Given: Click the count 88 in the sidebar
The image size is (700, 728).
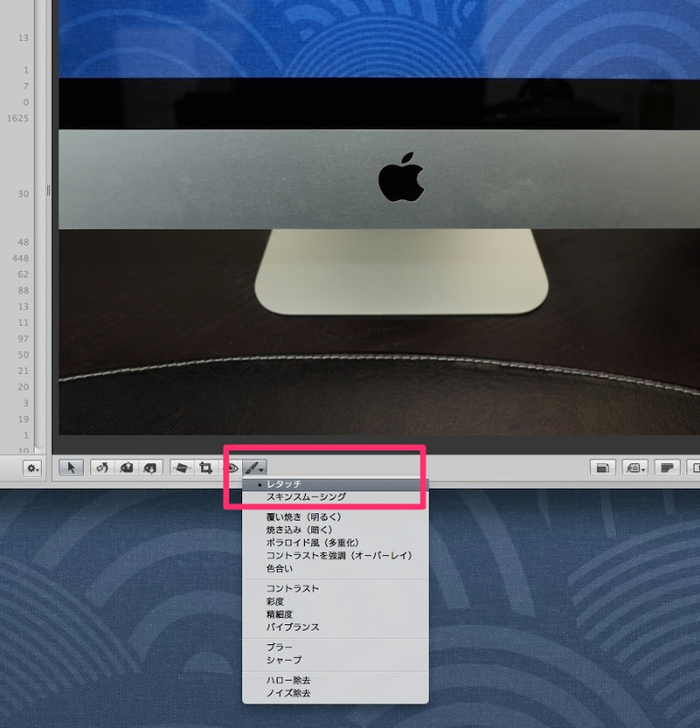Looking at the screenshot, I should 24,290.
